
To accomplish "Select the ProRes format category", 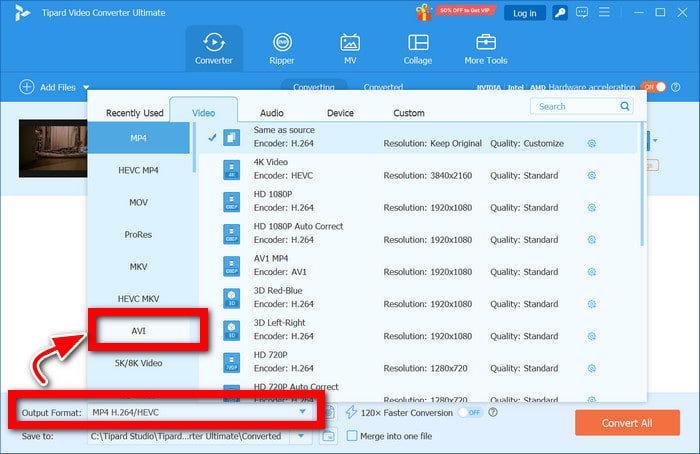I will (x=138, y=234).
